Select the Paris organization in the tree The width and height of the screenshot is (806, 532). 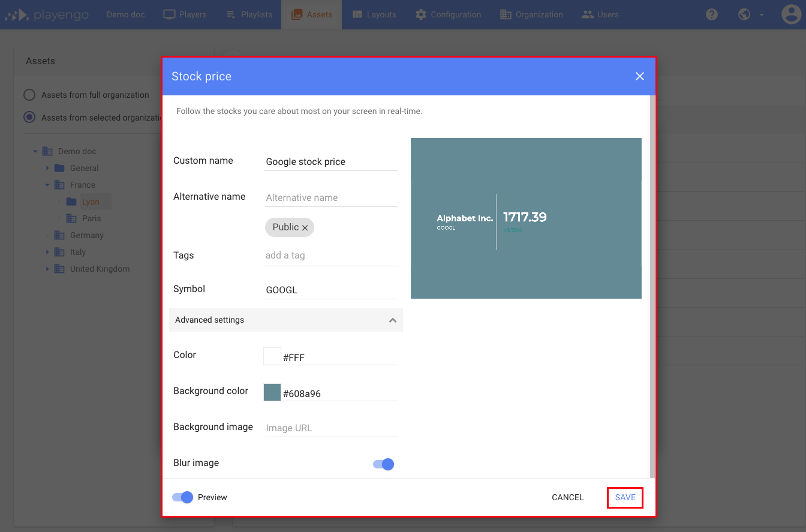click(91, 218)
